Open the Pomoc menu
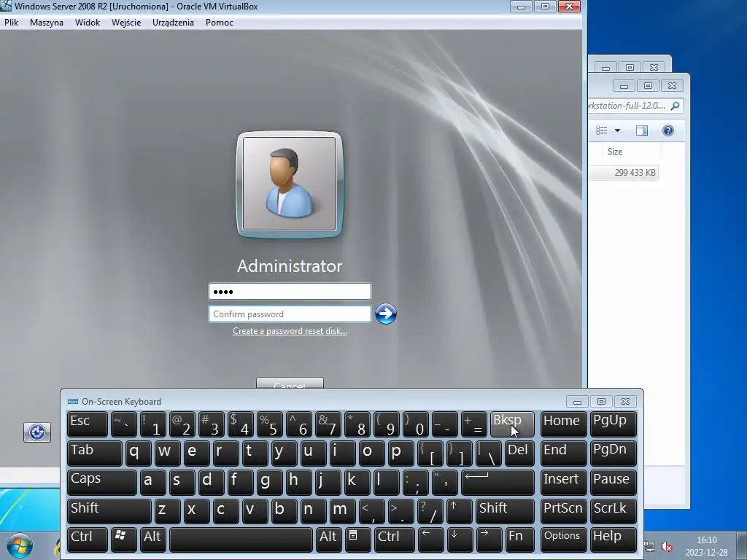Screen dimensions: 747x560 219,23
